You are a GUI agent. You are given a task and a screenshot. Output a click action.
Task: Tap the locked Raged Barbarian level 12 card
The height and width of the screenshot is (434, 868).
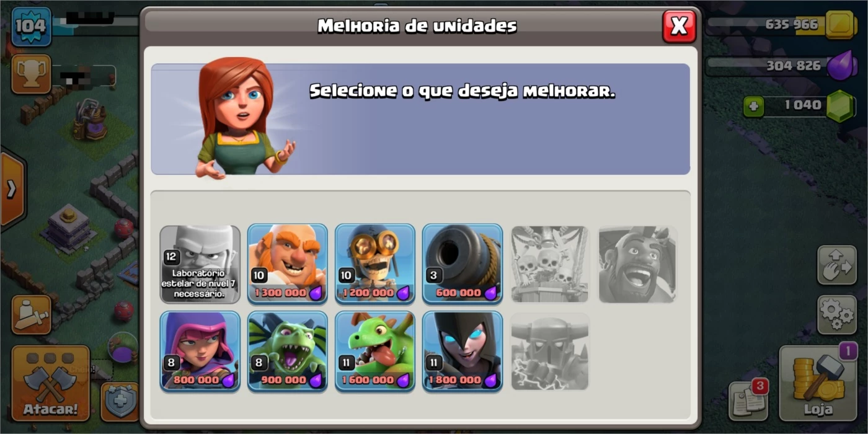(x=200, y=264)
